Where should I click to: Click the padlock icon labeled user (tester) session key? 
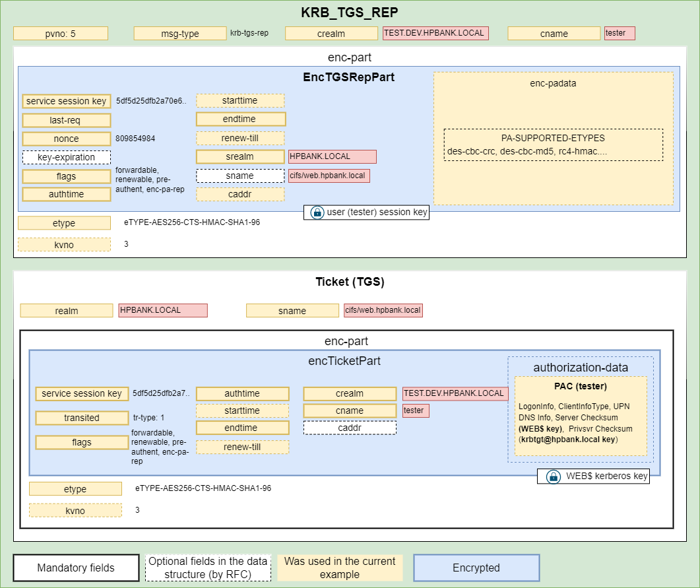coord(316,212)
